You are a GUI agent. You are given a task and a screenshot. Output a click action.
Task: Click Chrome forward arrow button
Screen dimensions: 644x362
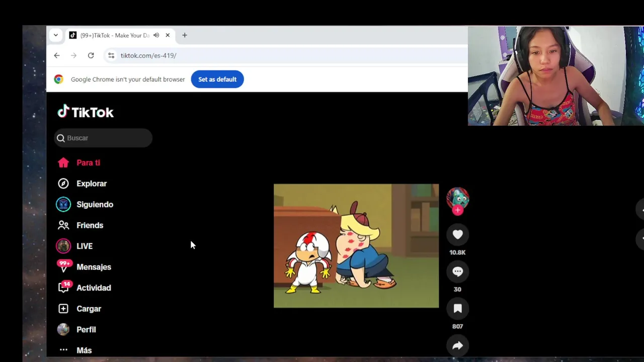(x=73, y=55)
